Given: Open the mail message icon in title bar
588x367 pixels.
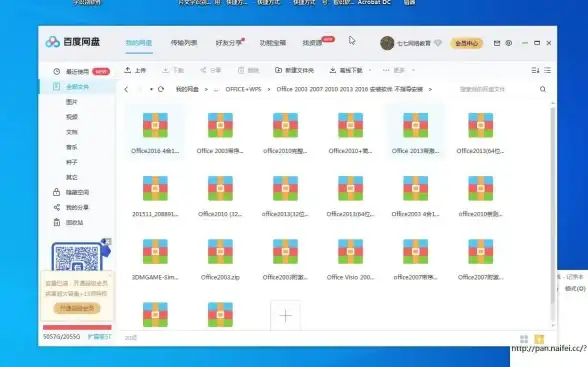Looking at the screenshot, I should (x=497, y=43).
